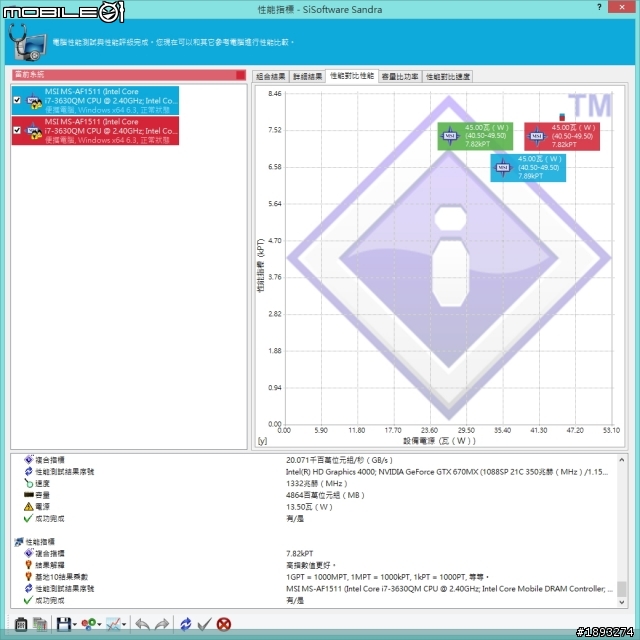Image resolution: width=640 pixels, height=640 pixels.
Task: Switch to the 組合結果 tab
Action: pyautogui.click(x=271, y=76)
